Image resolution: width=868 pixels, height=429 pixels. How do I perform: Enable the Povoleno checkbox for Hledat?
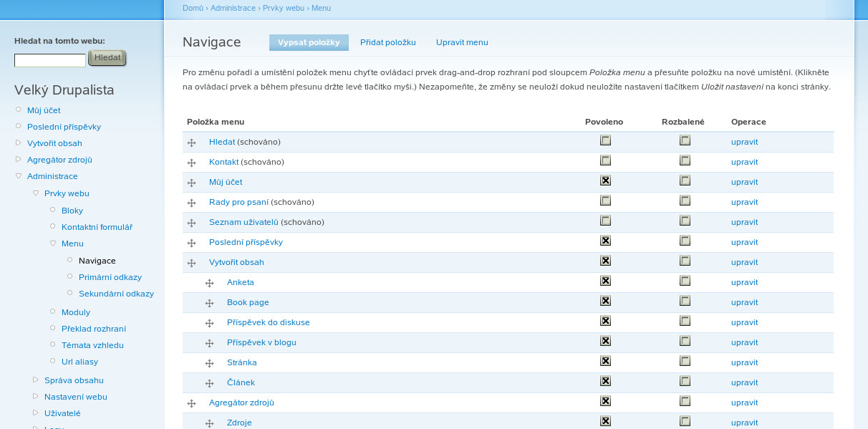click(x=605, y=140)
